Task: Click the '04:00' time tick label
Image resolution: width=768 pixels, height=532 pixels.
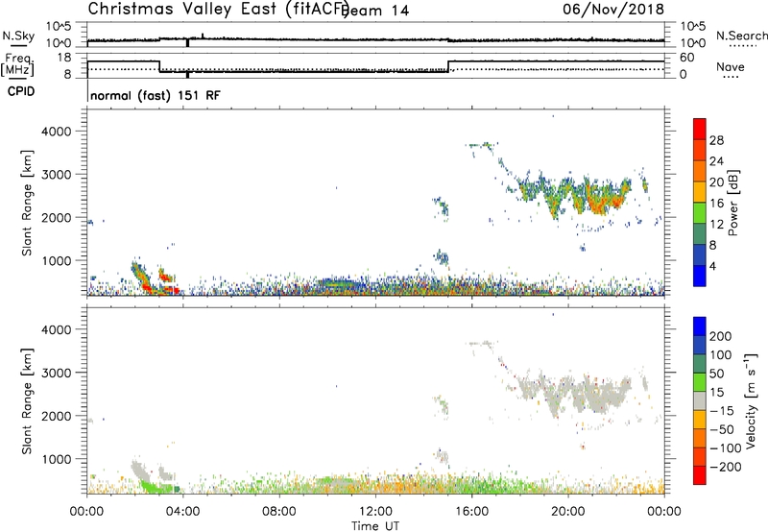Action: tap(183, 512)
